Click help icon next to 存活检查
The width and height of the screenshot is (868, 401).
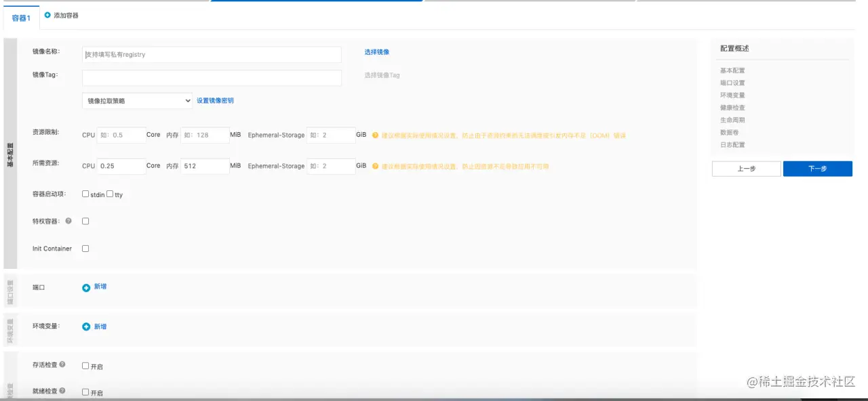pyautogui.click(x=62, y=364)
